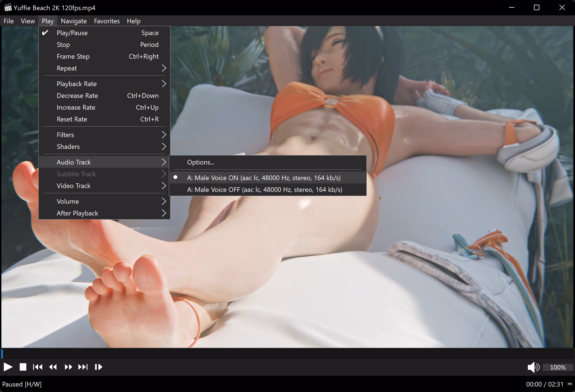Click the frame step icon in the control bar
This screenshot has height=392, width=575.
click(98, 367)
